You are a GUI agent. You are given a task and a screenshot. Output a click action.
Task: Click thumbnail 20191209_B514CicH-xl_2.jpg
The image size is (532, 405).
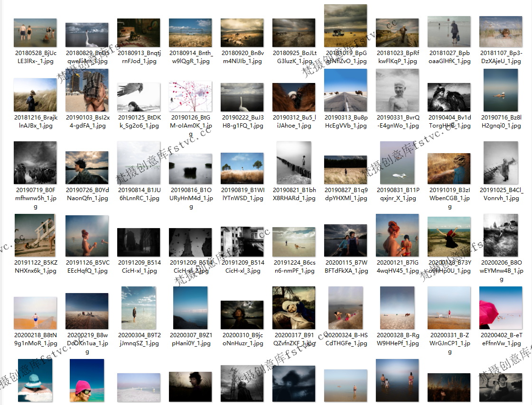tap(190, 242)
